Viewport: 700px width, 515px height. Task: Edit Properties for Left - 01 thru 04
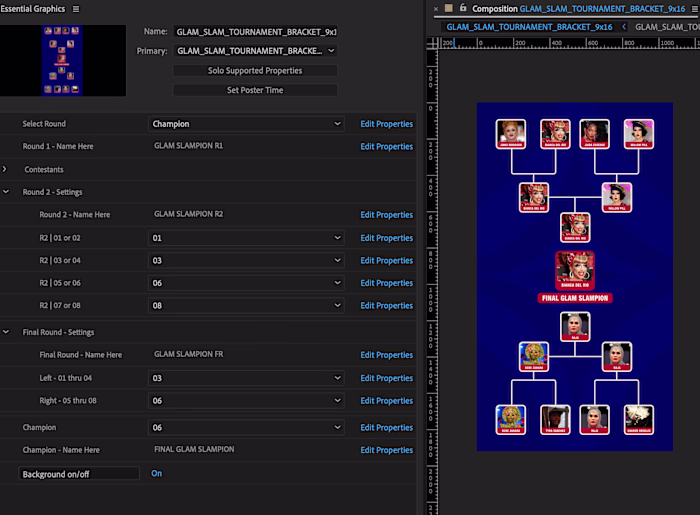pyautogui.click(x=387, y=378)
